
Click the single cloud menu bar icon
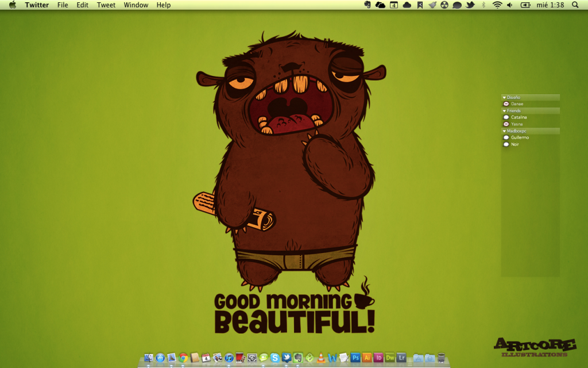click(407, 5)
